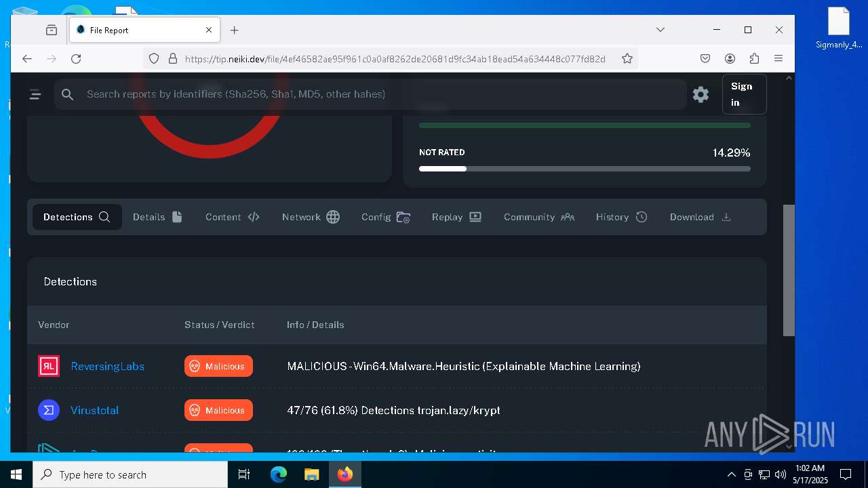The width and height of the screenshot is (868, 488).
Task: Open Task View on the taskbar
Action: point(244,474)
